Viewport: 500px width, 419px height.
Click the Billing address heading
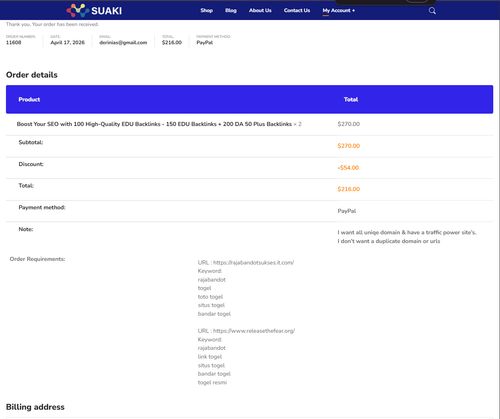point(35,407)
